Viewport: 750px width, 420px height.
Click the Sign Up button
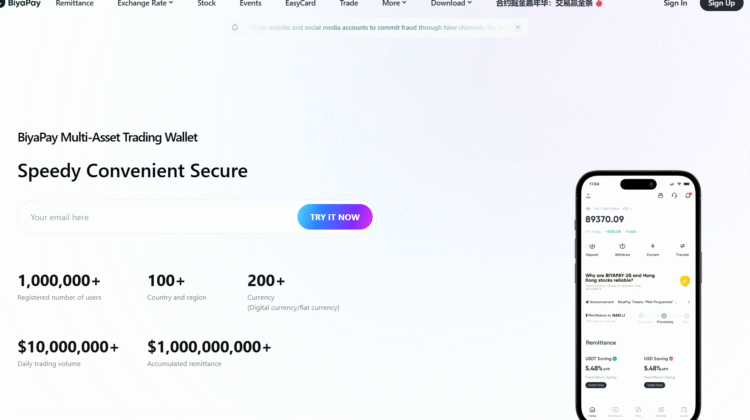pos(721,4)
